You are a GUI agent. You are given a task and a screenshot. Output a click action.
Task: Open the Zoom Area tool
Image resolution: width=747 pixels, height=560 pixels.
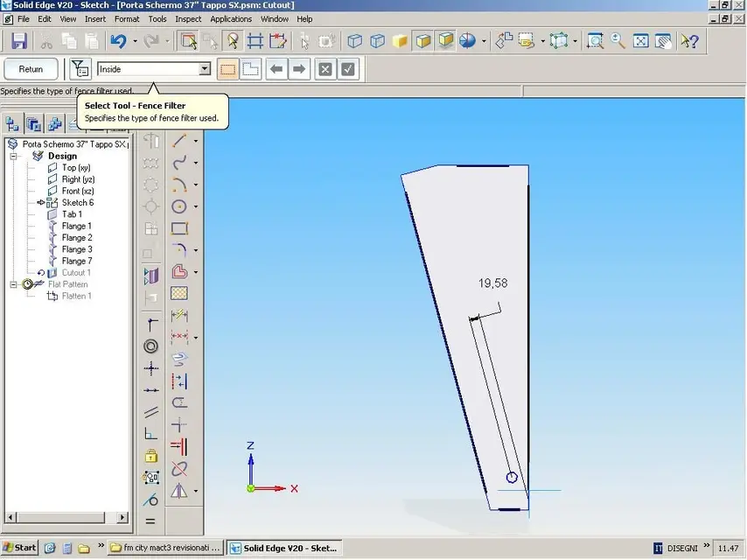click(595, 41)
